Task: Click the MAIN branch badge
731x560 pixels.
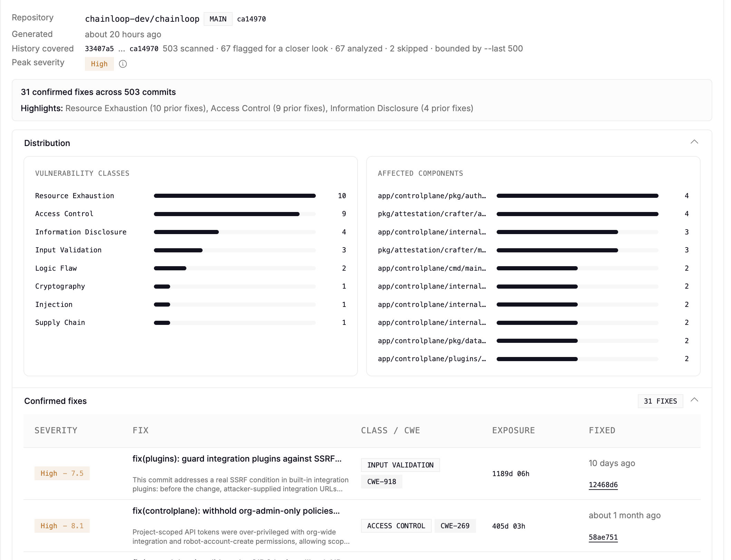Action: pyautogui.click(x=218, y=19)
